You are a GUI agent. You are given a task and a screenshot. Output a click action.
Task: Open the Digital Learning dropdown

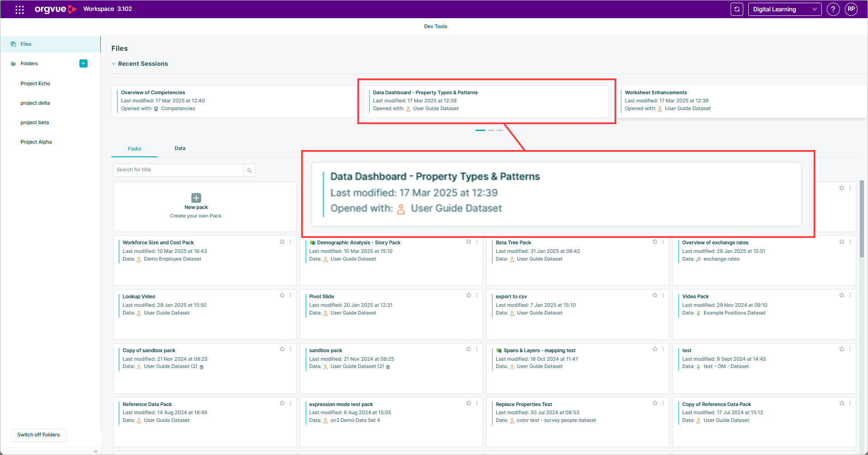coord(785,9)
